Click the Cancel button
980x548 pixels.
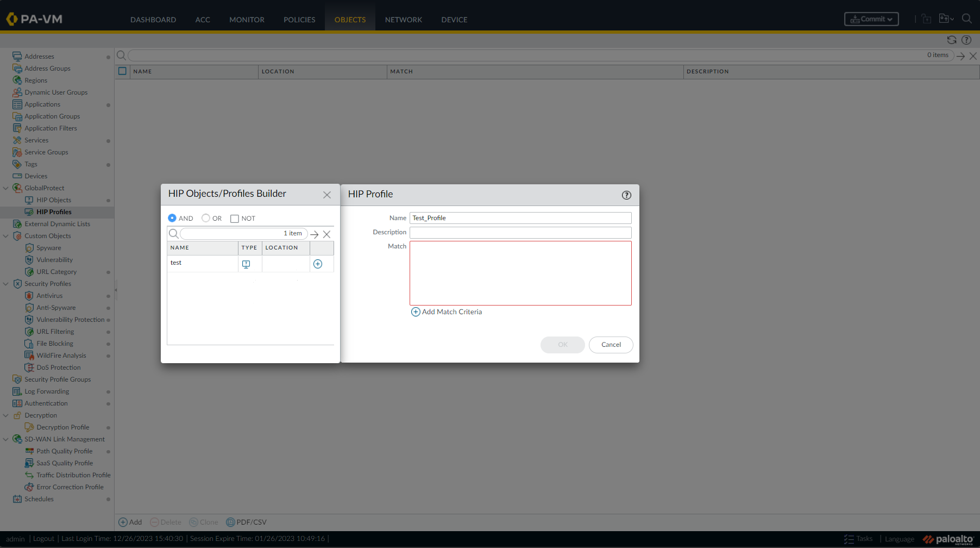[611, 345]
